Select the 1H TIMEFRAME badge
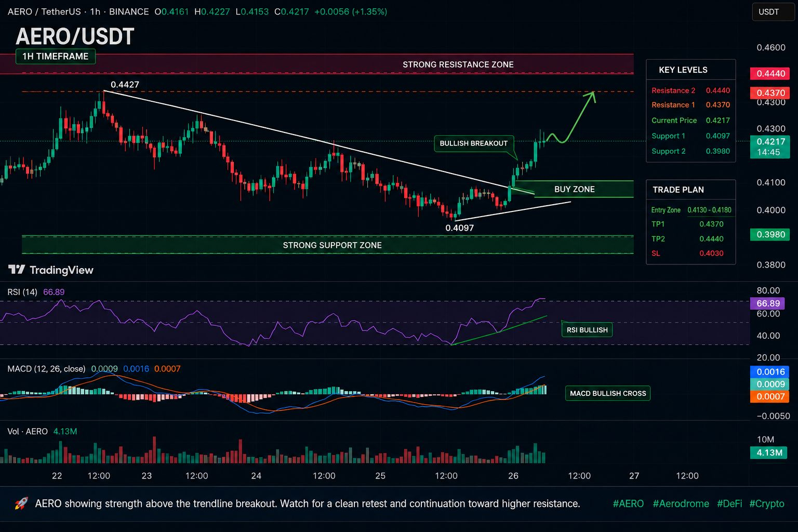 [x=56, y=56]
